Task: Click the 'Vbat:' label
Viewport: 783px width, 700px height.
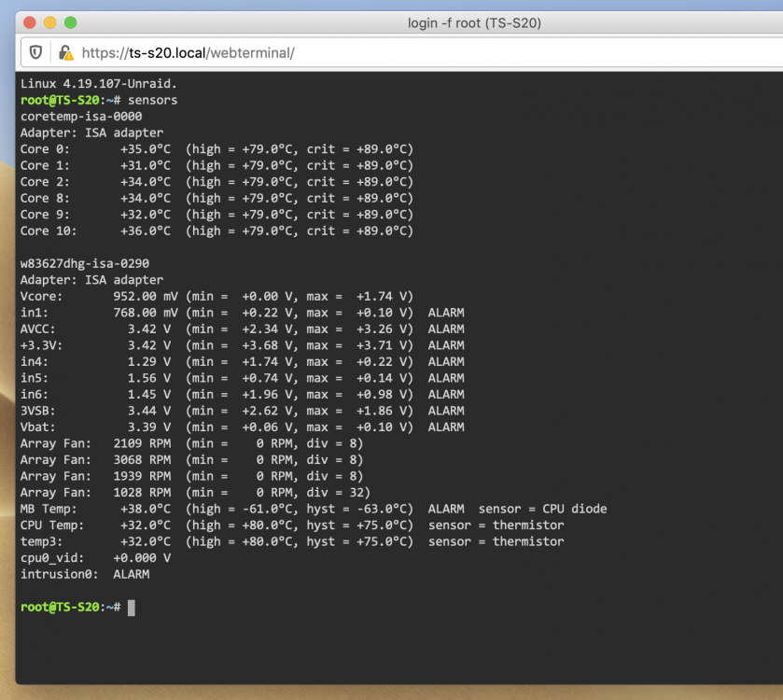Action: pos(38,427)
